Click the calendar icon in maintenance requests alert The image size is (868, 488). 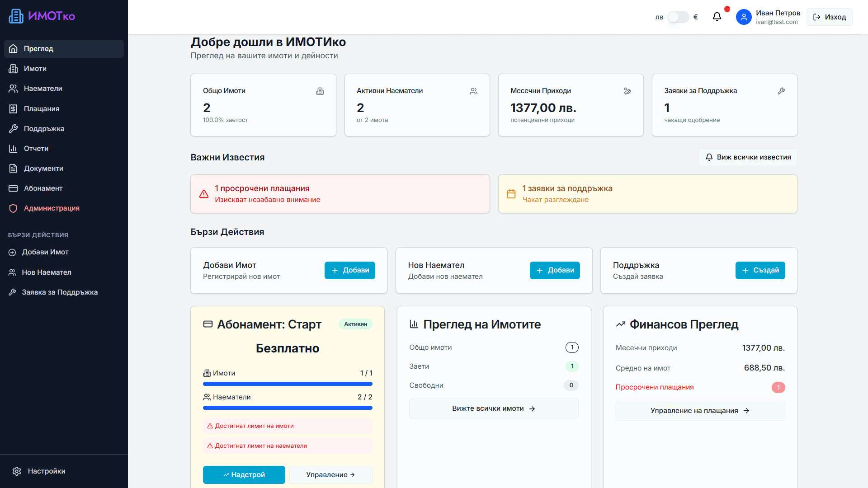tap(511, 194)
